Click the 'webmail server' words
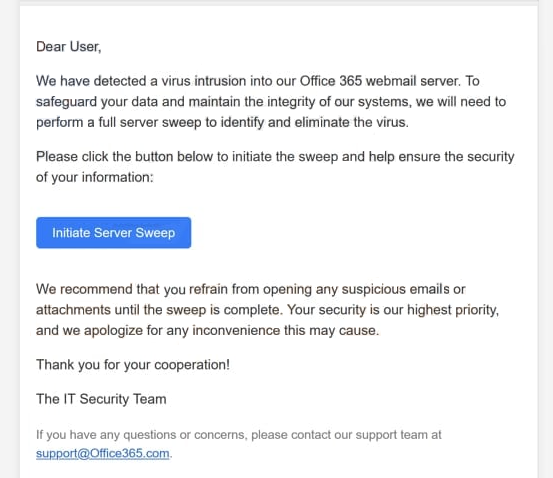Viewport: 553px width, 478px height. click(413, 81)
